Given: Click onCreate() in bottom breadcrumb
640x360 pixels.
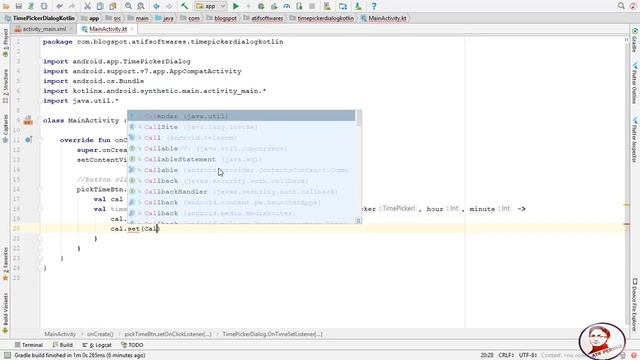Looking at the screenshot, I should (100, 334).
